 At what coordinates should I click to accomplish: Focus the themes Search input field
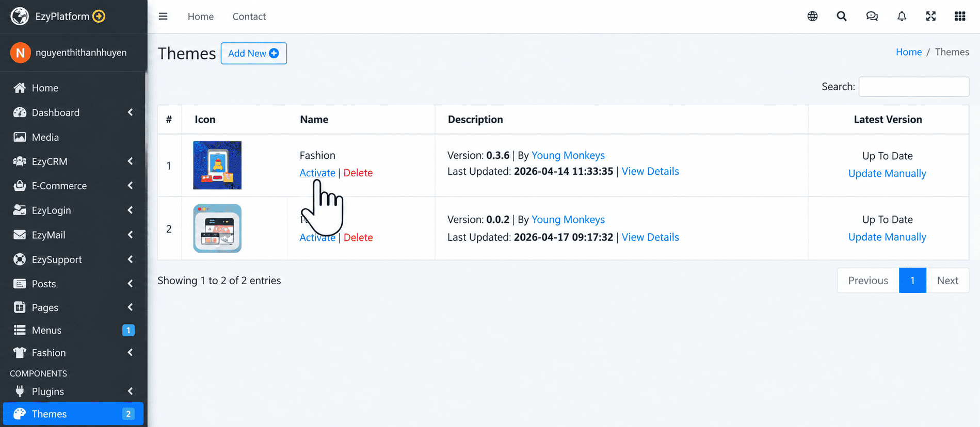click(x=914, y=87)
